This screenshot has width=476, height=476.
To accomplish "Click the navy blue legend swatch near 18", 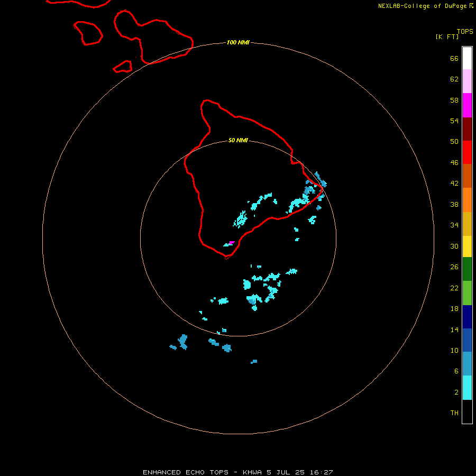I will [467, 317].
